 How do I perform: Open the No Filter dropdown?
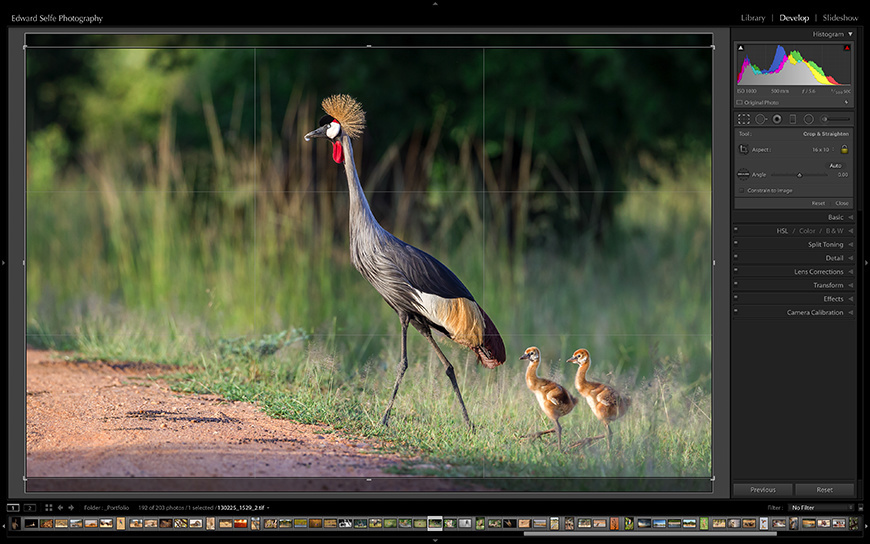tap(821, 508)
